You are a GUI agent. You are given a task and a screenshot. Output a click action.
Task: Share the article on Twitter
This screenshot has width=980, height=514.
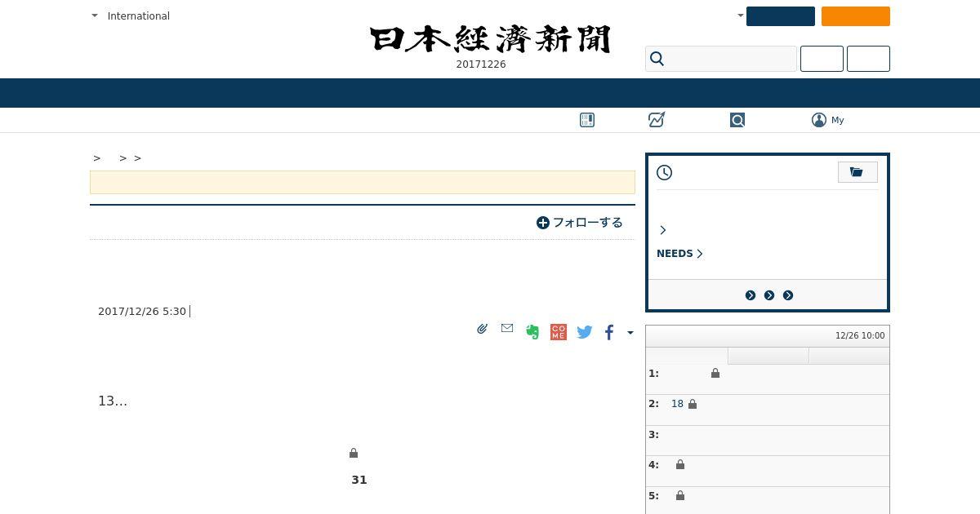click(585, 332)
